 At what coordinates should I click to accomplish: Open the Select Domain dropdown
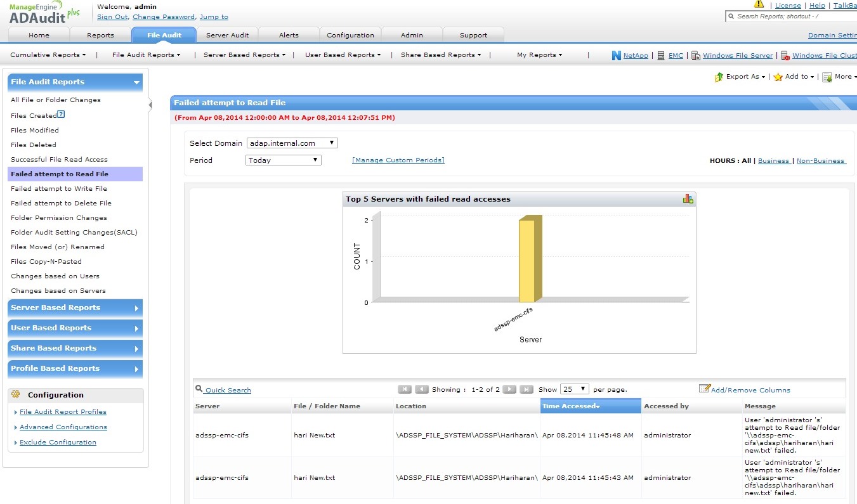(292, 143)
